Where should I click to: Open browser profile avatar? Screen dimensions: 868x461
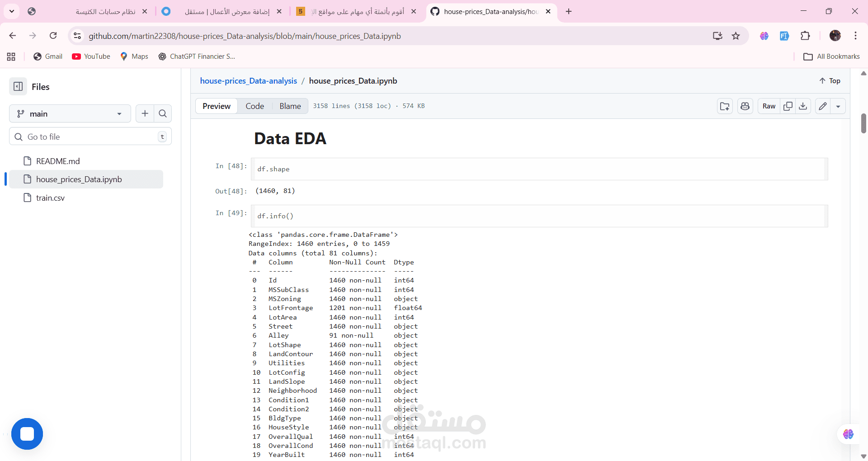835,36
